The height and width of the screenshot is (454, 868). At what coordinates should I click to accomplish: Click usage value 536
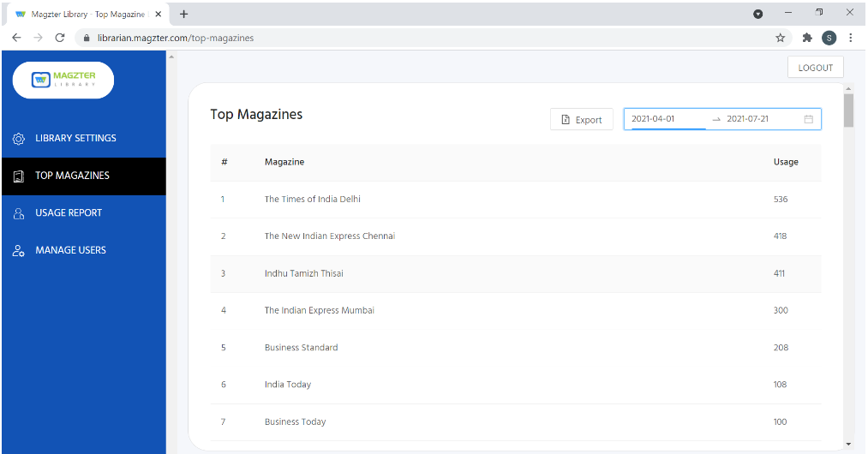(781, 200)
